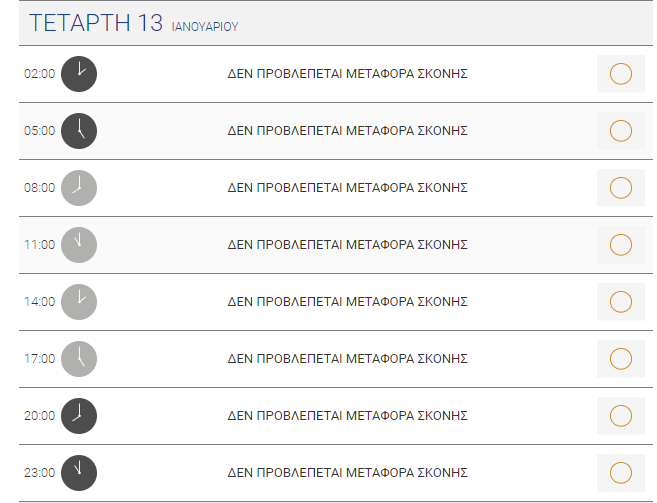Select the orange circle in the 05:00 row
This screenshot has height=503, width=657.
click(x=621, y=131)
